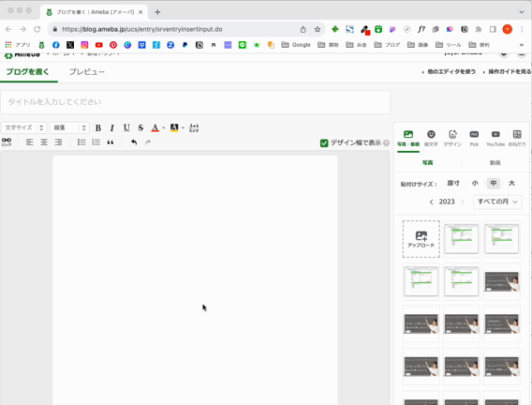The image size is (532, 405).
Task: Select 大 paste size
Action: [x=511, y=184]
